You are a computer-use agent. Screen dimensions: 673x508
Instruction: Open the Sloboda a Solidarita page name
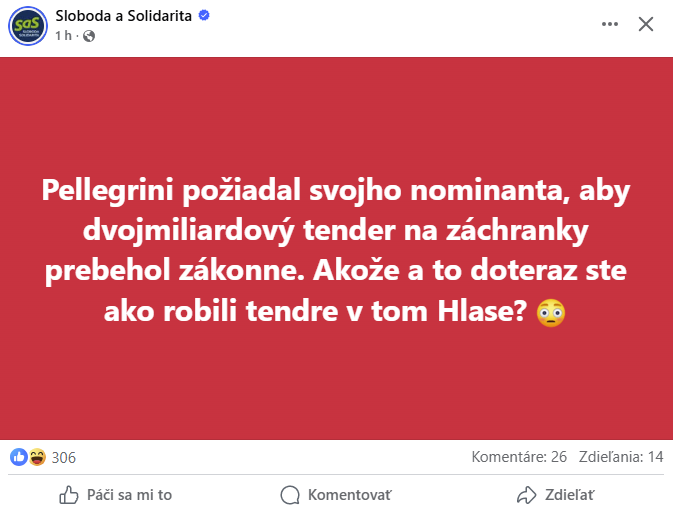point(124,15)
